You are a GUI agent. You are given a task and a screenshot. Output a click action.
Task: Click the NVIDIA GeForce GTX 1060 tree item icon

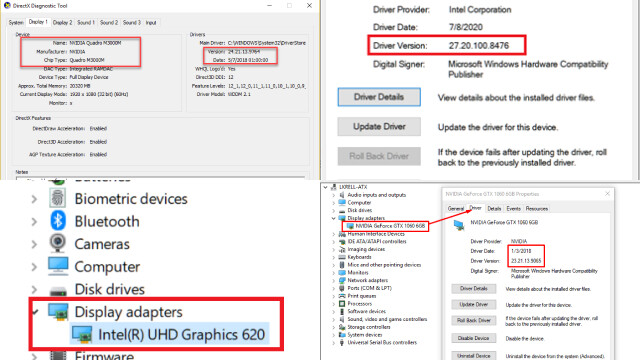tap(350, 226)
